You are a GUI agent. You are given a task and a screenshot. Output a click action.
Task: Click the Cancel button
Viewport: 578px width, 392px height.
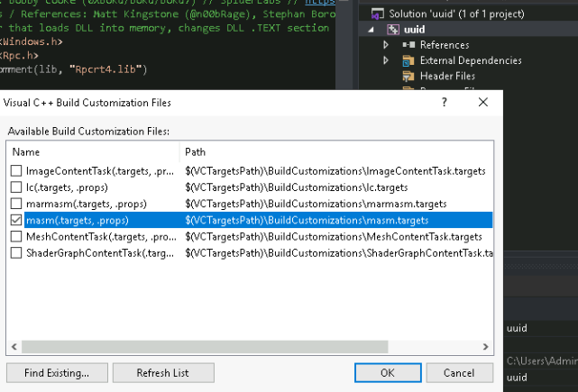click(x=459, y=373)
